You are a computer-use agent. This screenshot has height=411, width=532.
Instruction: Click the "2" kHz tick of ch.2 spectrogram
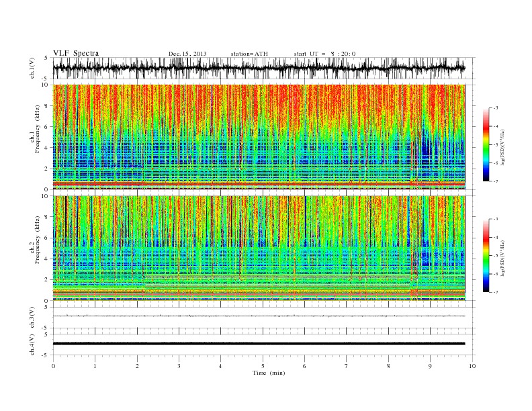(47, 280)
